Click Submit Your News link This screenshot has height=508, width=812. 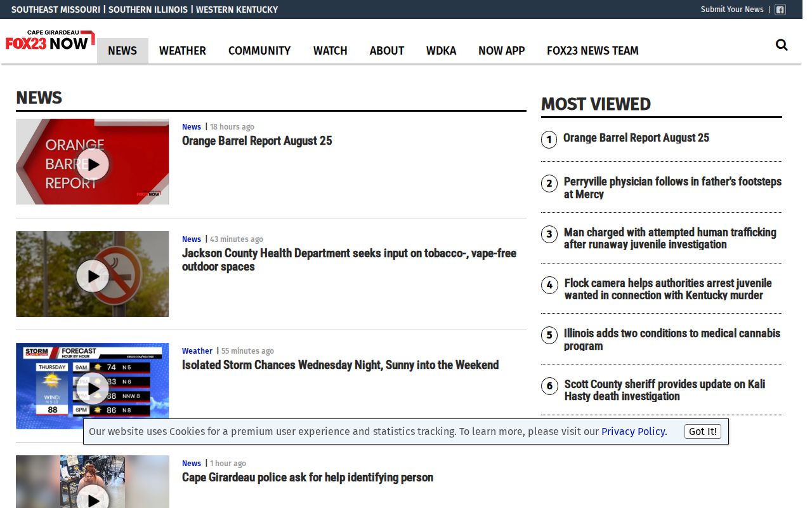click(x=732, y=10)
